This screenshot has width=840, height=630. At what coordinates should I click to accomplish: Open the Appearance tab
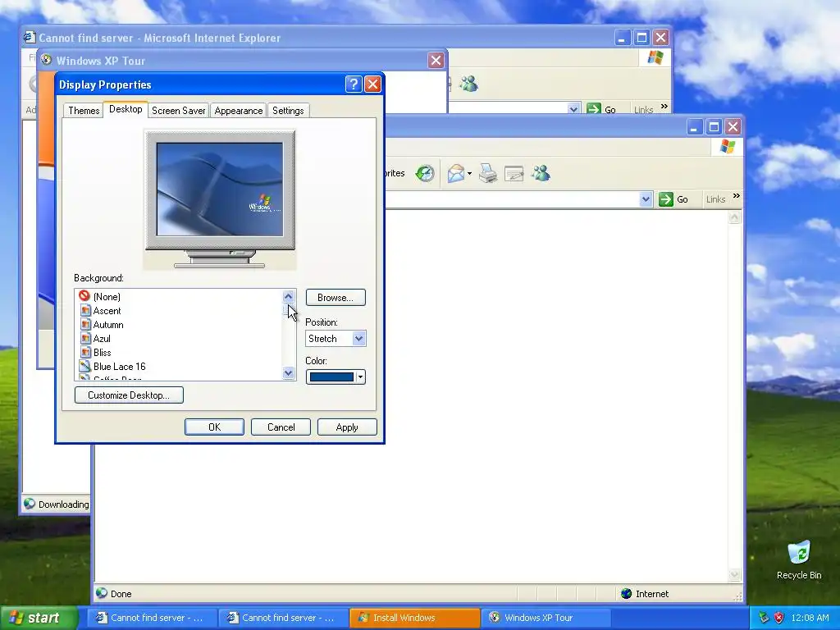coord(239,111)
